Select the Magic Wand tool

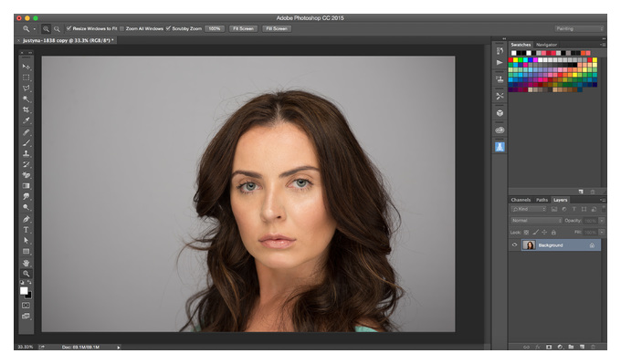coord(26,99)
